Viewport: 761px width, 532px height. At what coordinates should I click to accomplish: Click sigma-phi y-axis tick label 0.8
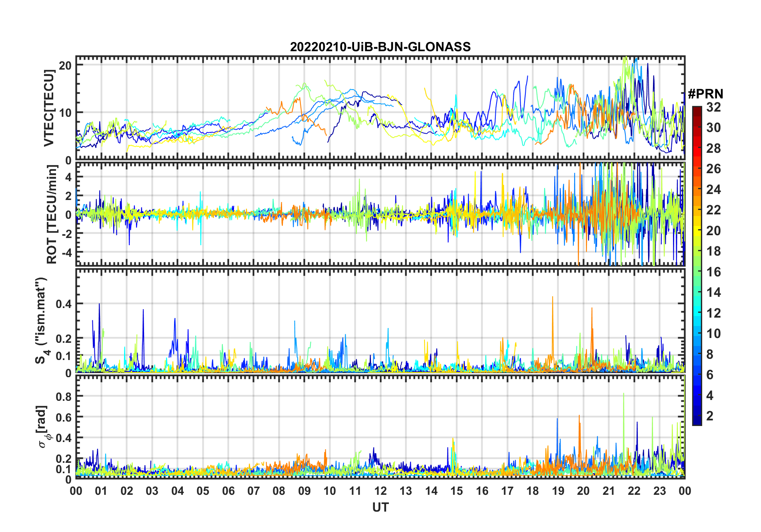click(x=64, y=397)
